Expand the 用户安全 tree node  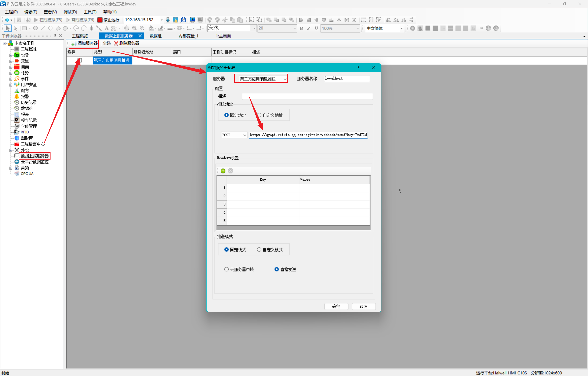[11, 85]
